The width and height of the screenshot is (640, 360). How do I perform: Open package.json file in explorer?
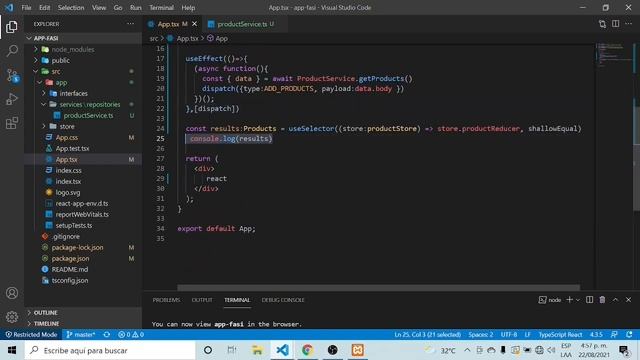coord(70,258)
